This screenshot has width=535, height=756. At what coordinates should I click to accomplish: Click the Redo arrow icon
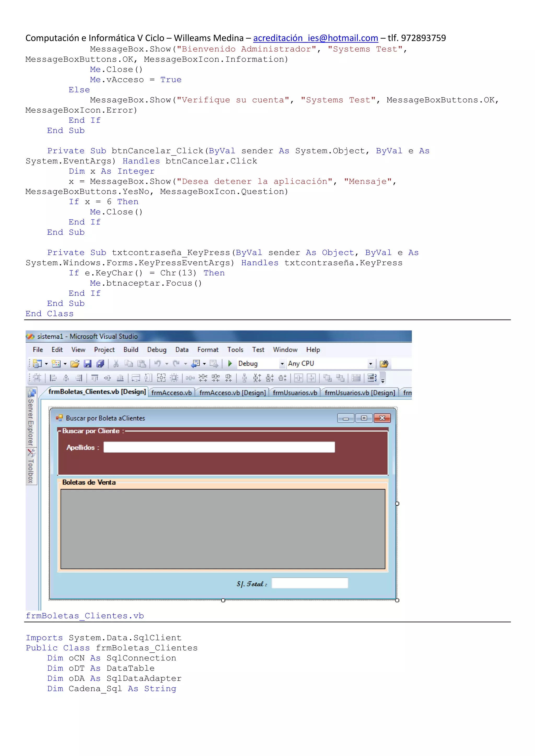[176, 364]
